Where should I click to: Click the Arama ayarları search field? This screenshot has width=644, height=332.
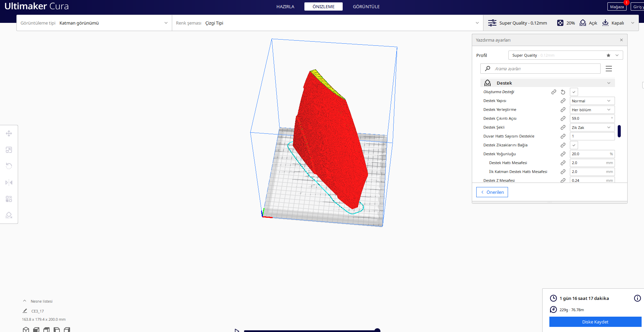[540, 69]
